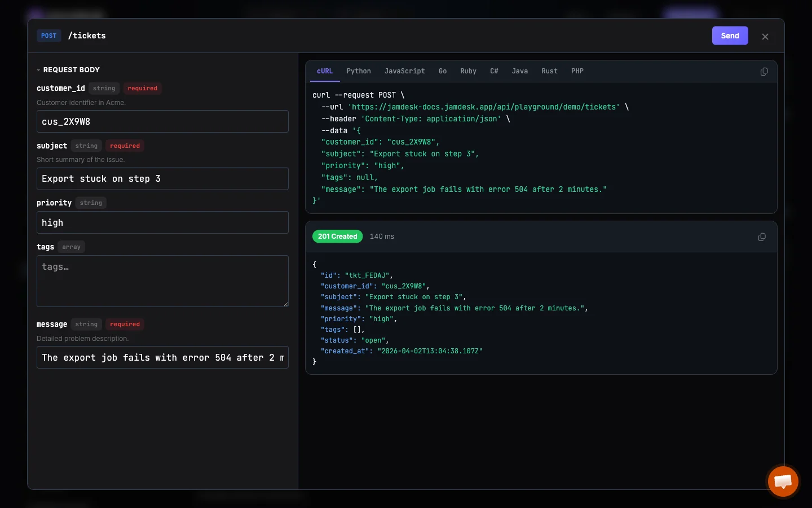This screenshot has width=812, height=508.
Task: Click the 201 Created status badge
Action: (x=337, y=237)
